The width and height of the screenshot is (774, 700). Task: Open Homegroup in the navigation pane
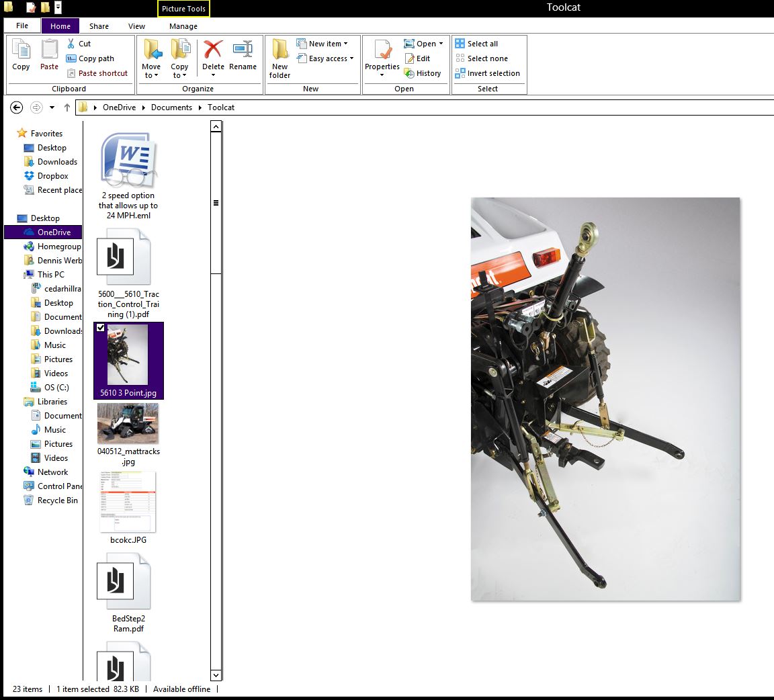(52, 247)
